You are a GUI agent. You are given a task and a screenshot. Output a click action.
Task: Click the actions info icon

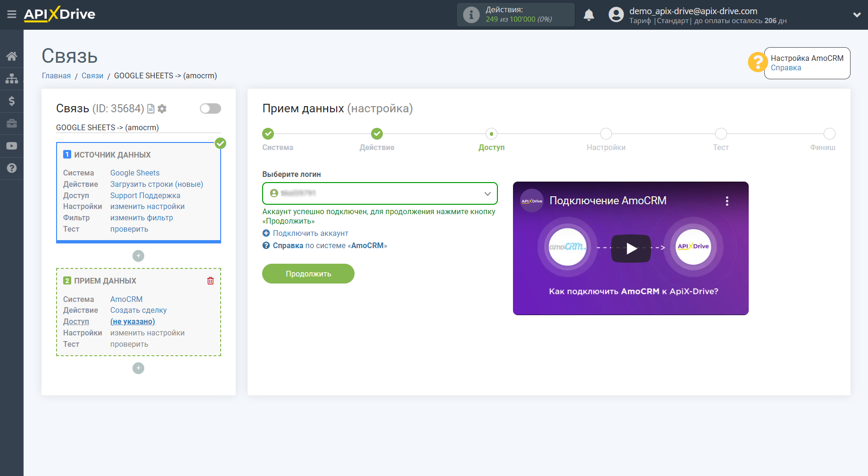[471, 15]
